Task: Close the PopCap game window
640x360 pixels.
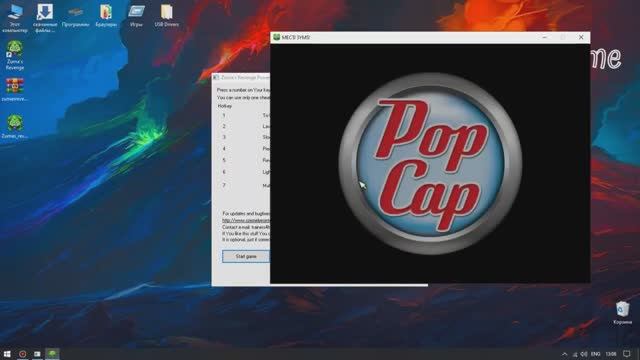Action: pos(581,37)
